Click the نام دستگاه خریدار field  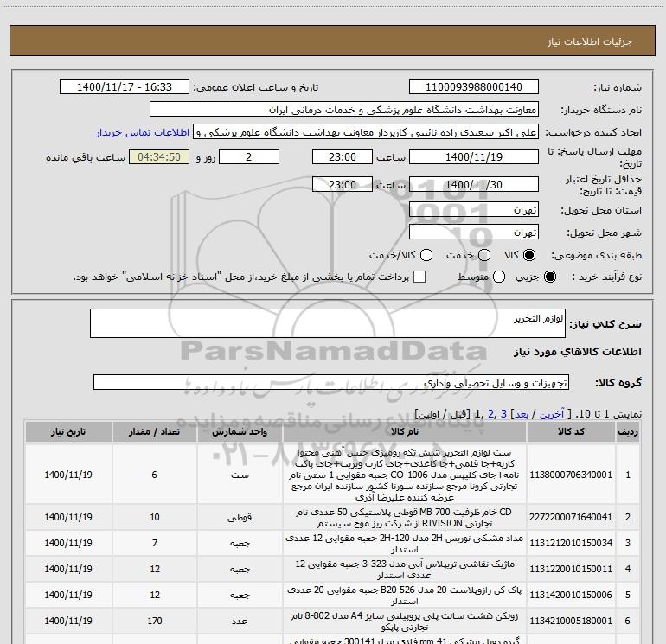point(344,110)
